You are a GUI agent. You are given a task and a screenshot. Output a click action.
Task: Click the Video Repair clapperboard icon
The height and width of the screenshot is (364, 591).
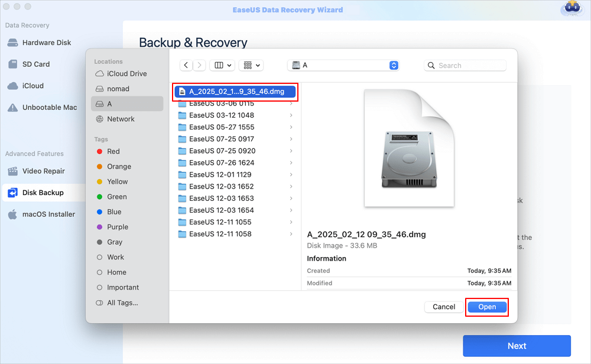pyautogui.click(x=13, y=171)
